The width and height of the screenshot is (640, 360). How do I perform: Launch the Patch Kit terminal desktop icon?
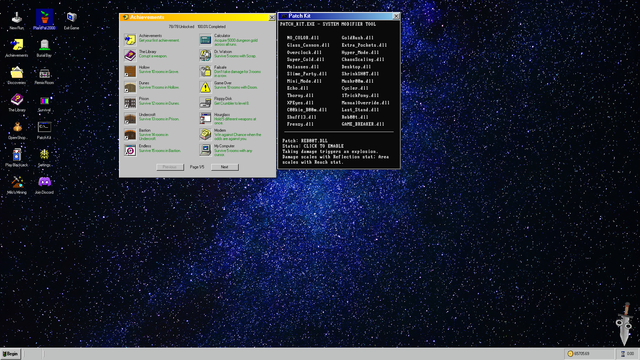[44, 130]
